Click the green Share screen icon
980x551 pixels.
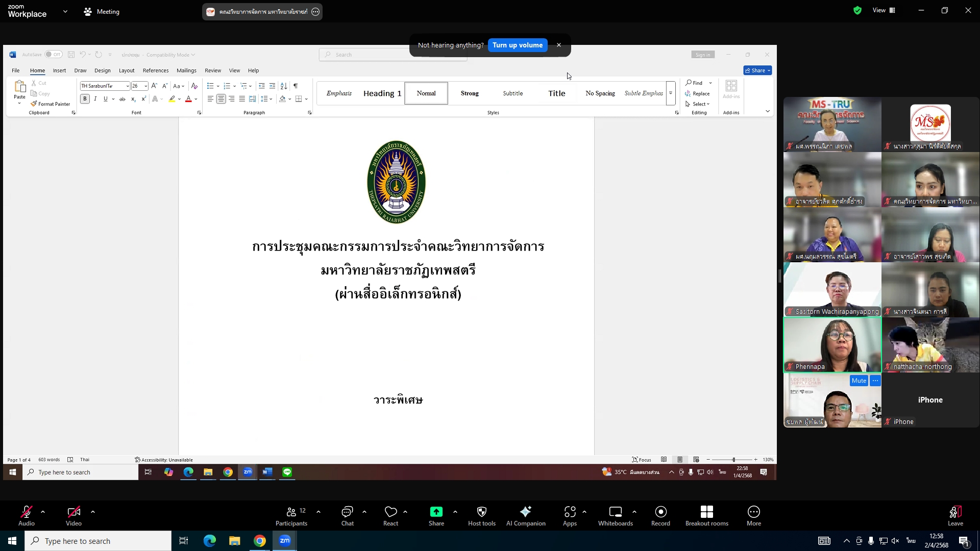click(436, 512)
